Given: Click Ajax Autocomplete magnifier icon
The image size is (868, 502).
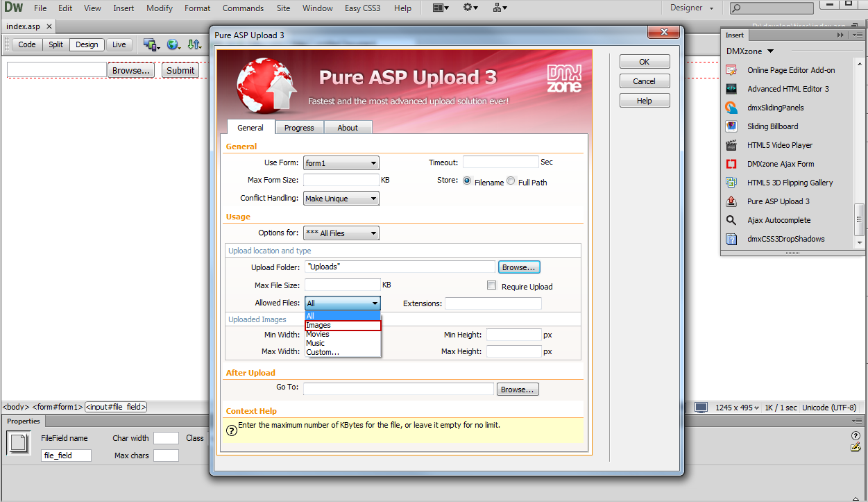Looking at the screenshot, I should pyautogui.click(x=731, y=220).
